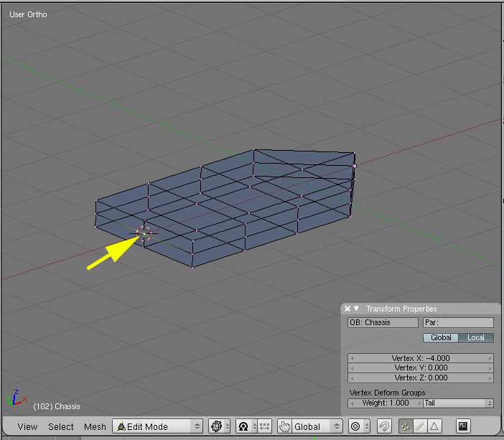Open the pivot point selector dropdown
The width and height of the screenshot is (504, 440).
pyautogui.click(x=246, y=426)
